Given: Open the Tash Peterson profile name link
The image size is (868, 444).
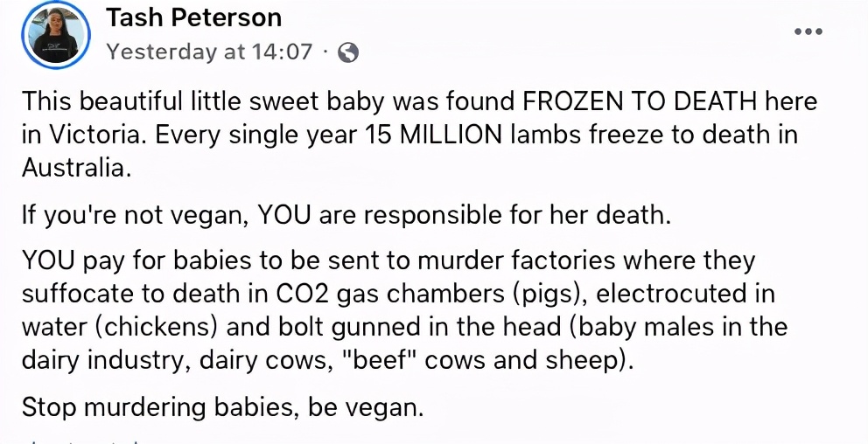Looking at the screenshot, I should [193, 17].
